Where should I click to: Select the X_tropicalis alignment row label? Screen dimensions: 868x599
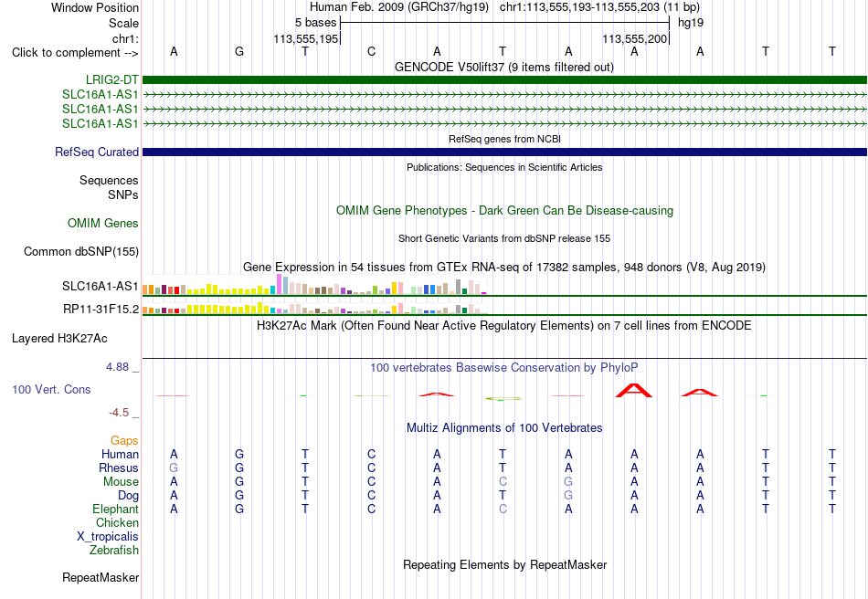coord(108,537)
